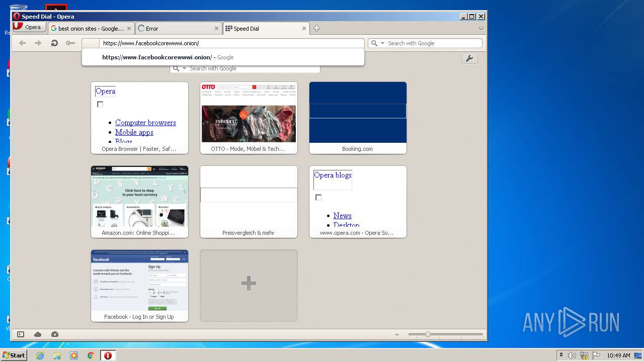
Task: Open volume speaker tray icon
Action: pyautogui.click(x=572, y=355)
